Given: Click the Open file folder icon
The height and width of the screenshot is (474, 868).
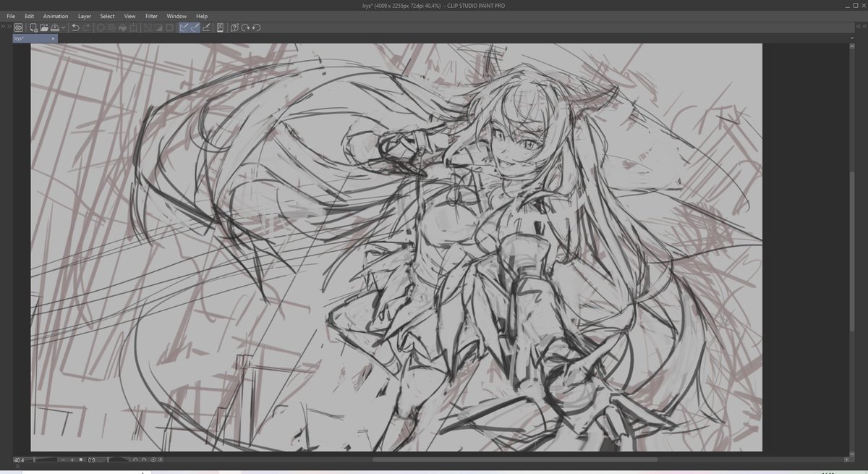Looking at the screenshot, I should (44, 27).
